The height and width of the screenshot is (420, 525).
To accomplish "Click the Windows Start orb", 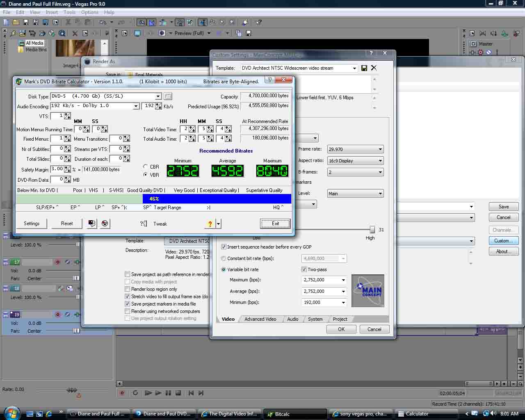I will pyautogui.click(x=11, y=413).
